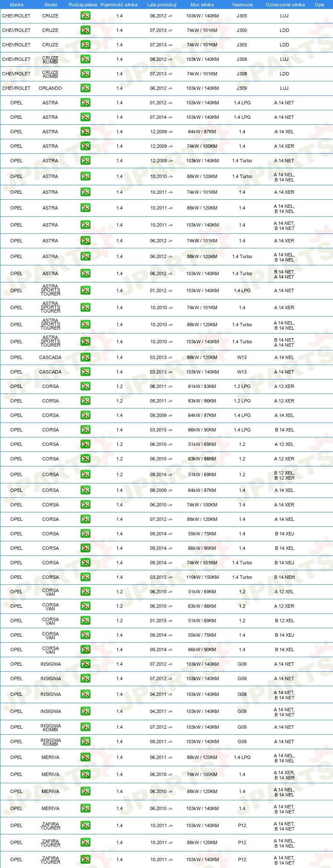Click fuel icon in Corsa 03.2015 1.4 LPG row
333x868 pixels.
tap(85, 430)
